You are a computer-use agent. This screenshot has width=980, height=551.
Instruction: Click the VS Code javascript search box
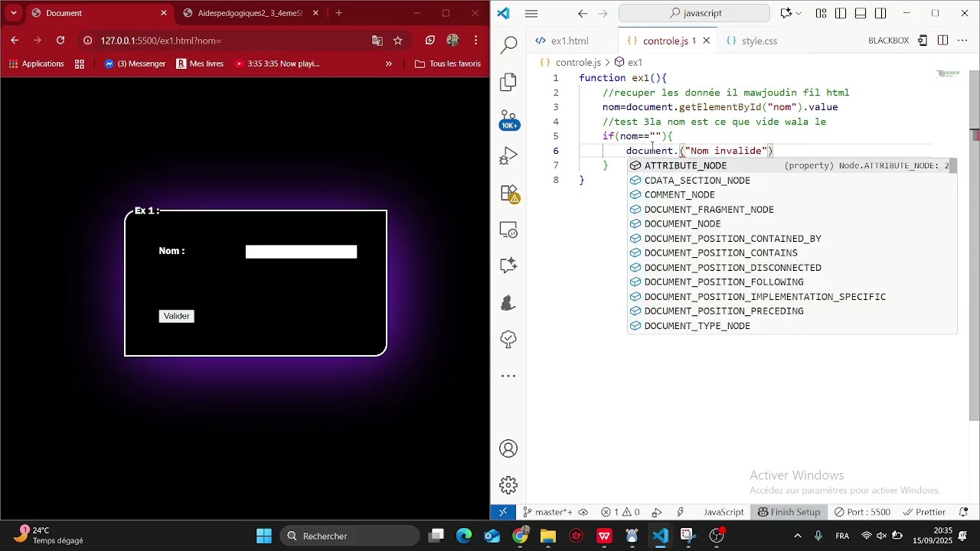click(x=694, y=13)
